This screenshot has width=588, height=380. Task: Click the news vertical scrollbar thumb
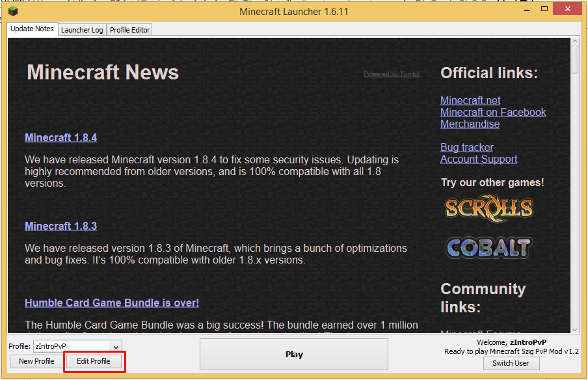tap(575, 60)
